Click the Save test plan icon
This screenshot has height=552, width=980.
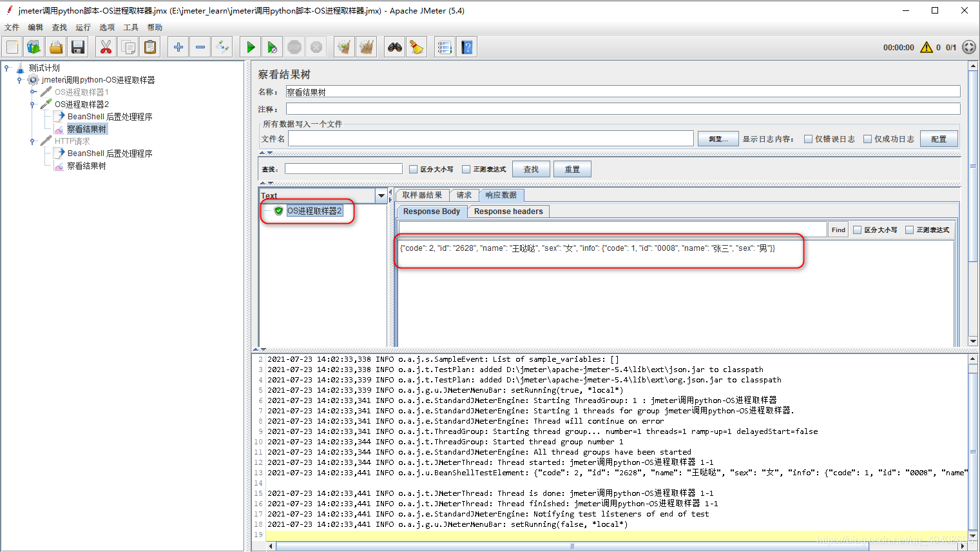tap(78, 46)
